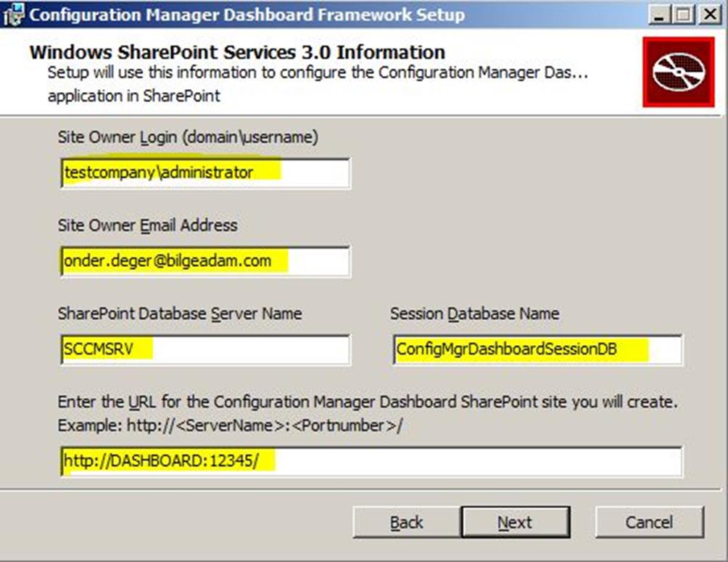This screenshot has height=562, width=728.
Task: Click the red setup disc logo
Action: tap(679, 72)
